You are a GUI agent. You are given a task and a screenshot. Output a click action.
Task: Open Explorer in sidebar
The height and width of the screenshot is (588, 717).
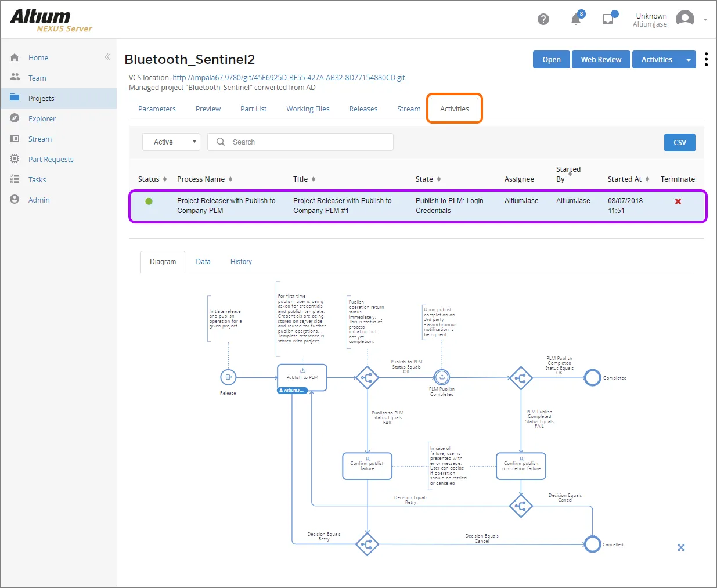click(x=42, y=118)
